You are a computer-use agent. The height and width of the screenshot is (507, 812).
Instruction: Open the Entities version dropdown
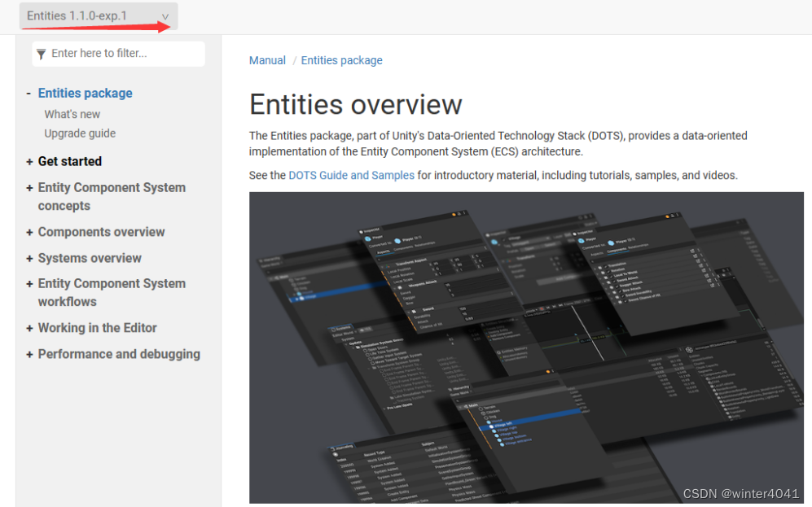tap(98, 16)
